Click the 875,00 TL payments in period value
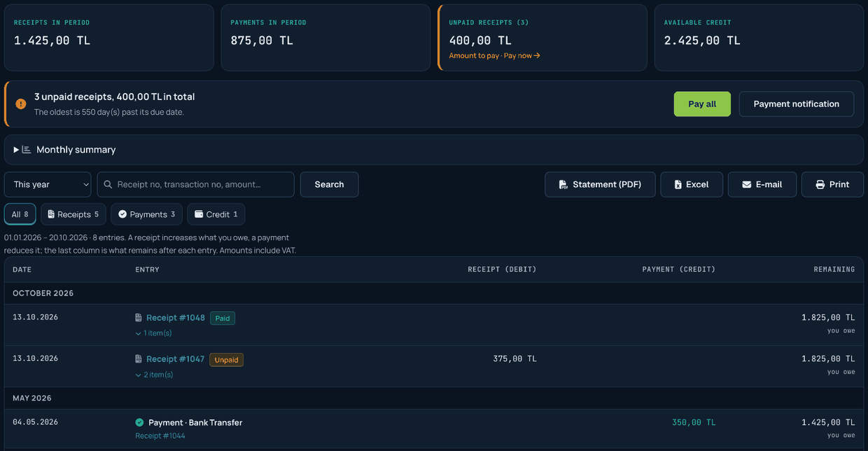The width and height of the screenshot is (868, 451). coord(262,41)
